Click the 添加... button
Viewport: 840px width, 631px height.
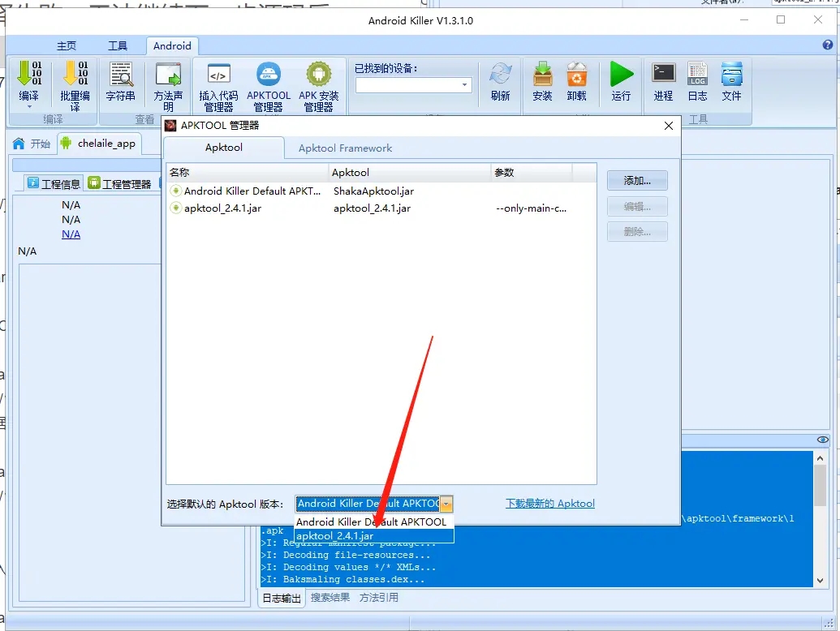click(637, 180)
